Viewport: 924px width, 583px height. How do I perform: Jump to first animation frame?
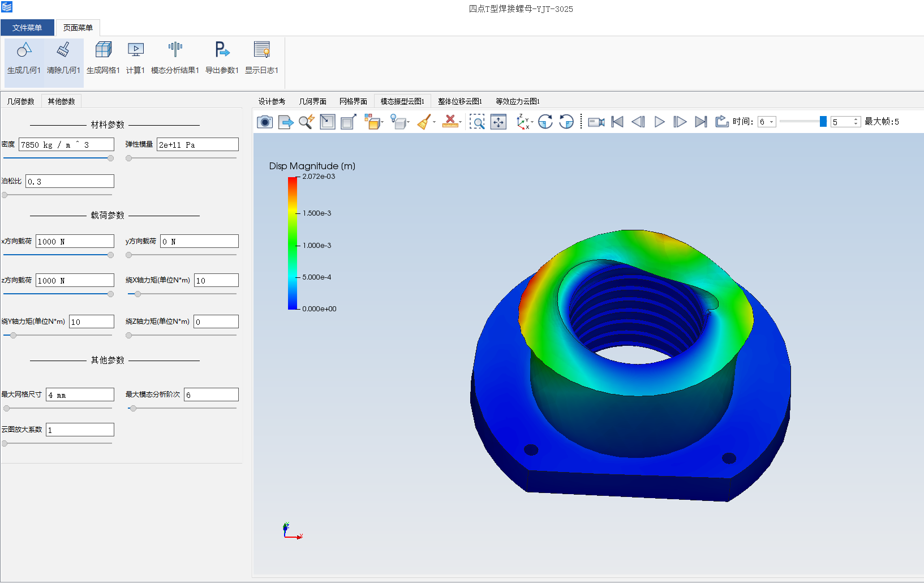click(617, 122)
